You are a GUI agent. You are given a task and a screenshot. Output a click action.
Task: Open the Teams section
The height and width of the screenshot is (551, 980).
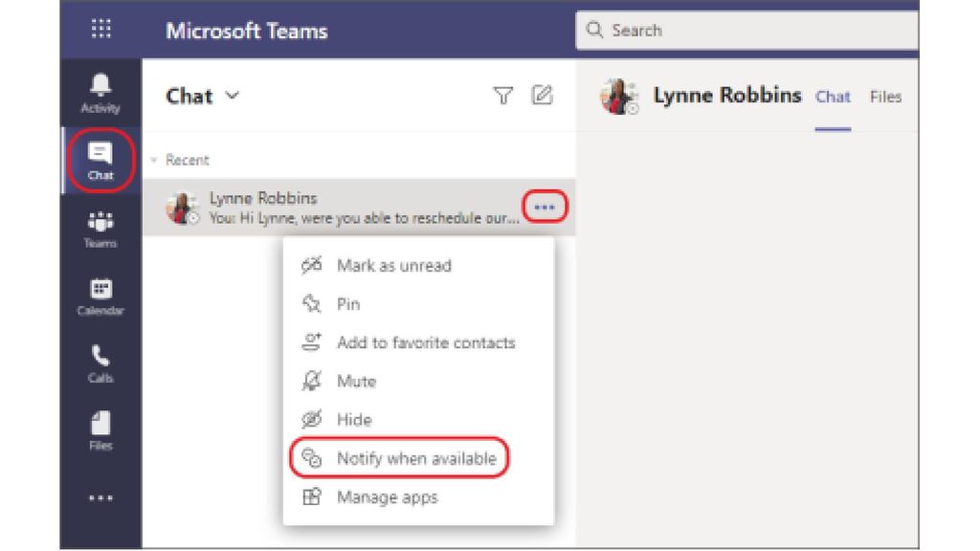100,228
